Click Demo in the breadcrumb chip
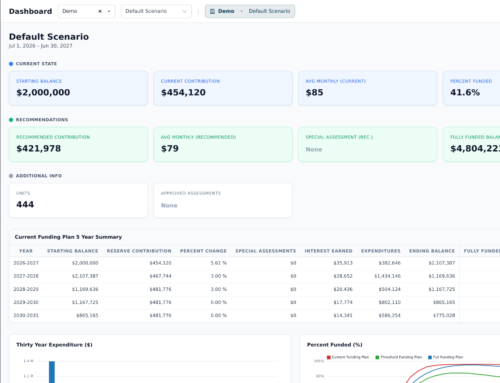This screenshot has width=500, height=383. pyautogui.click(x=226, y=11)
